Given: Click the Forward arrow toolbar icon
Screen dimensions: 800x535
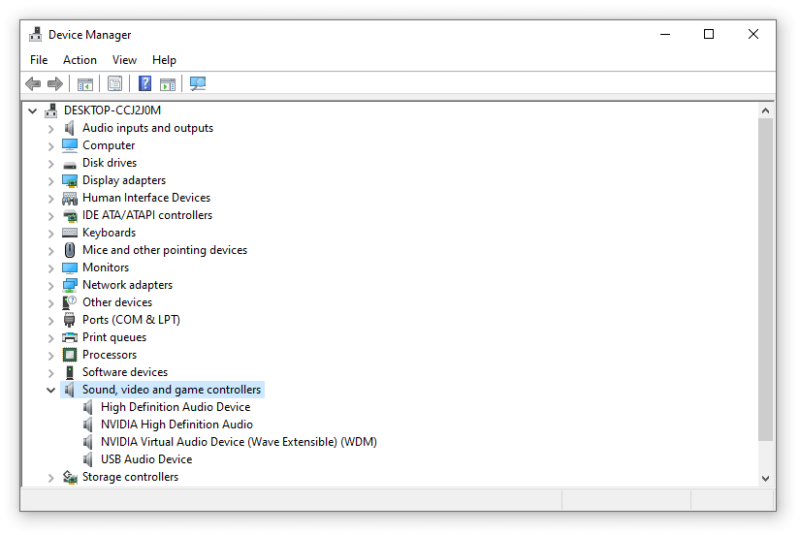Looking at the screenshot, I should [55, 84].
